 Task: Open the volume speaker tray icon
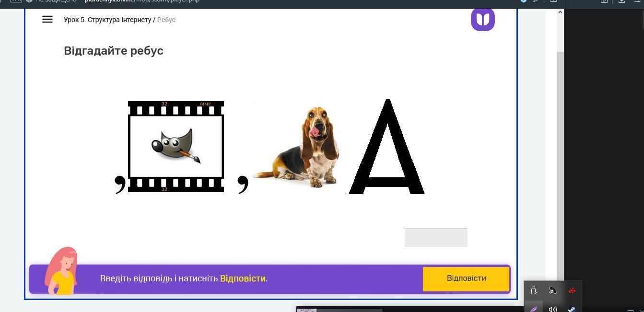[553, 309]
